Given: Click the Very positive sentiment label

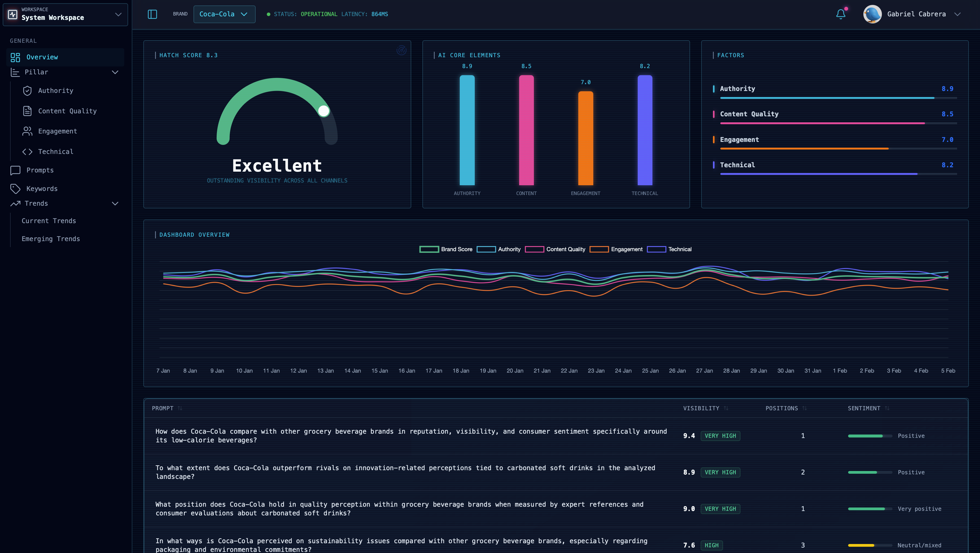Looking at the screenshot, I should click(919, 509).
